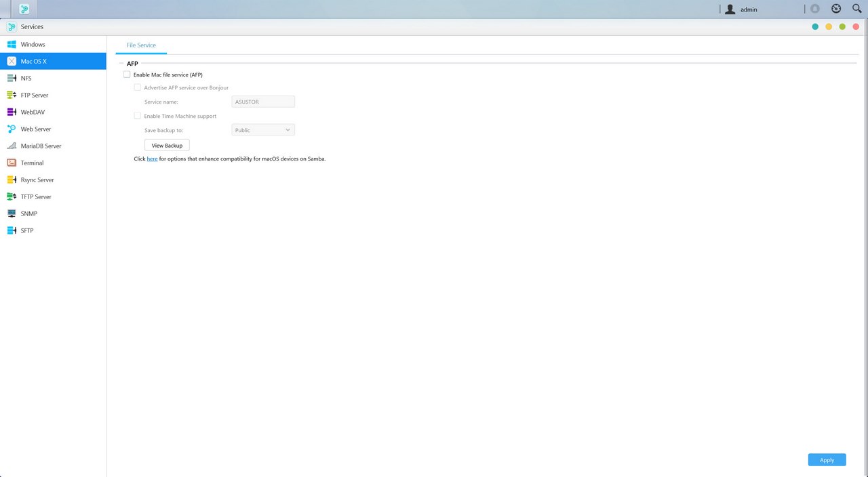The width and height of the screenshot is (868, 477).
Task: Click the Apply button
Action: [x=827, y=460]
